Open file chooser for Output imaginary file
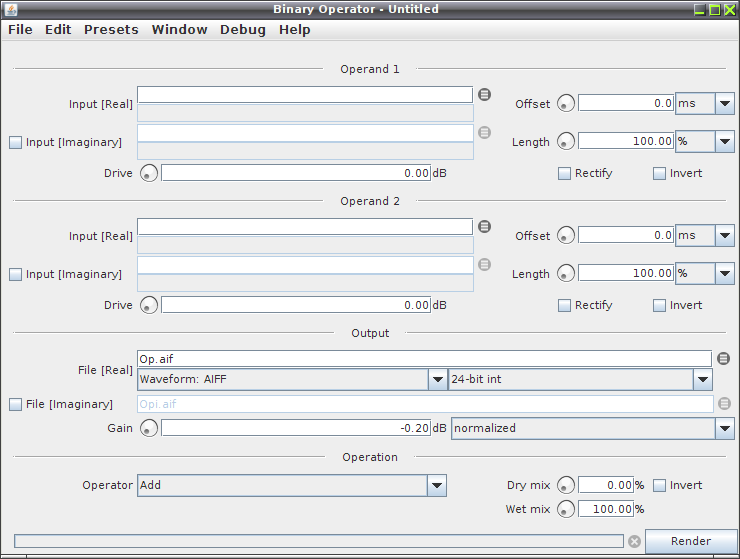The height and width of the screenshot is (559, 740). tap(724, 404)
